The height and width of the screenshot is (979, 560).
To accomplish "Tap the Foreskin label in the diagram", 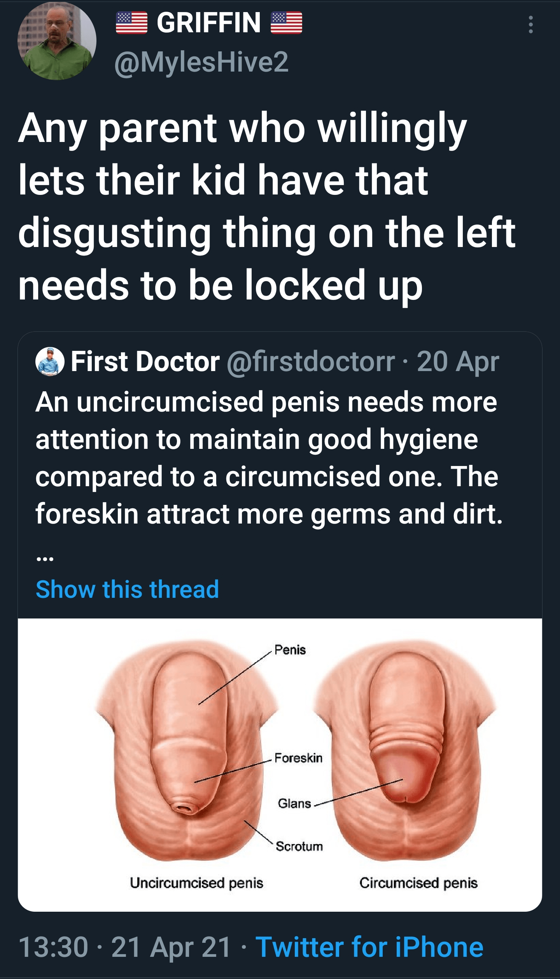I will pyautogui.click(x=298, y=758).
